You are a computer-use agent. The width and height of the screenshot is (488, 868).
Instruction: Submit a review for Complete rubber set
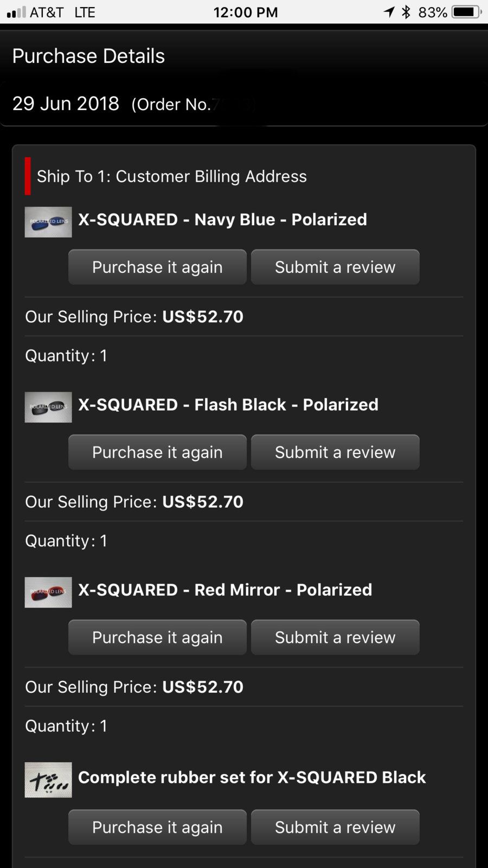click(335, 827)
